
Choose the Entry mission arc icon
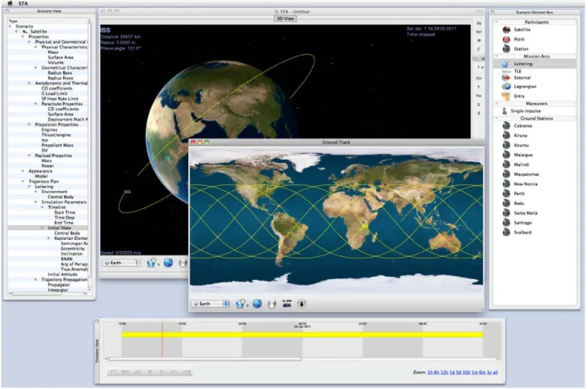click(506, 97)
